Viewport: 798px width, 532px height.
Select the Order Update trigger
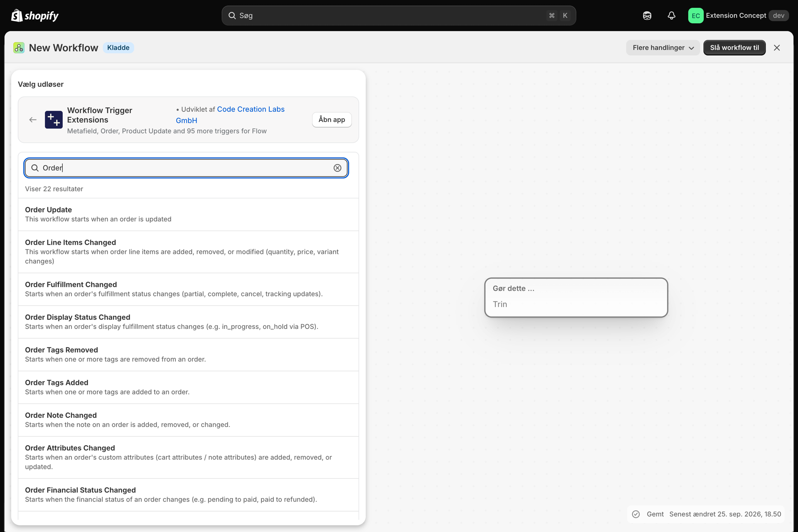coord(188,214)
